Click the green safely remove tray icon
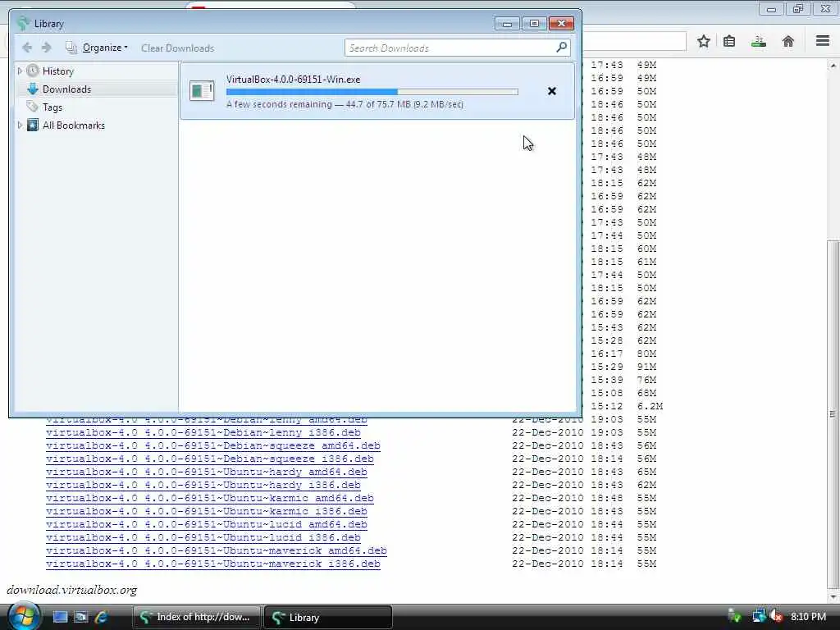The height and width of the screenshot is (630, 840). 734,617
